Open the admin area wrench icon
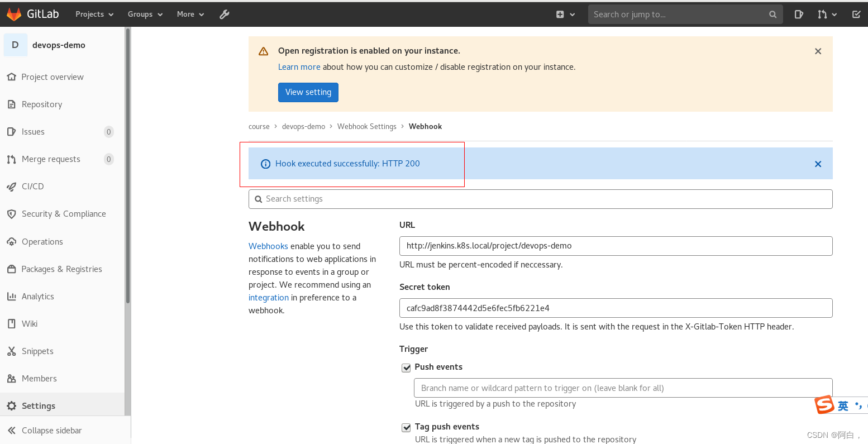This screenshot has height=444, width=868. click(225, 15)
